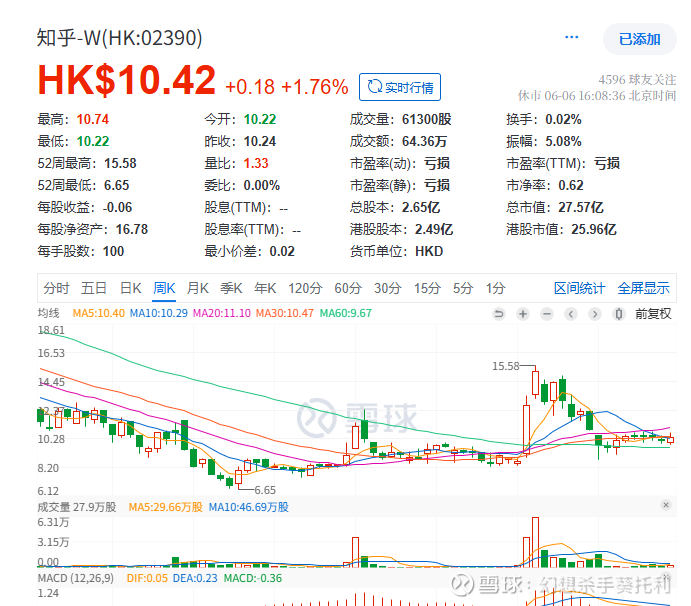Viewport: 691px width, 606px height.
Task: Click the 52周最低 value 6.65
Action: [x=116, y=186]
